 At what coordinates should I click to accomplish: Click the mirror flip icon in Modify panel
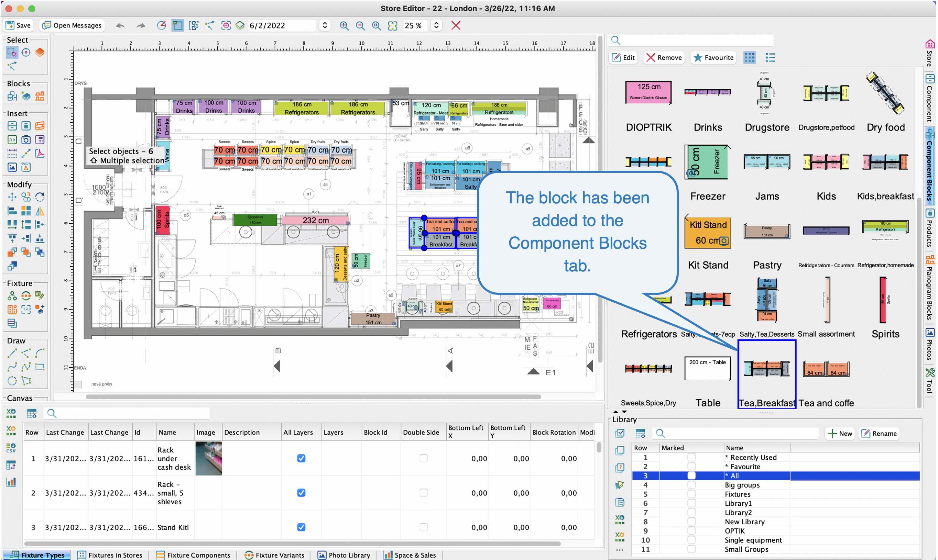(x=40, y=211)
